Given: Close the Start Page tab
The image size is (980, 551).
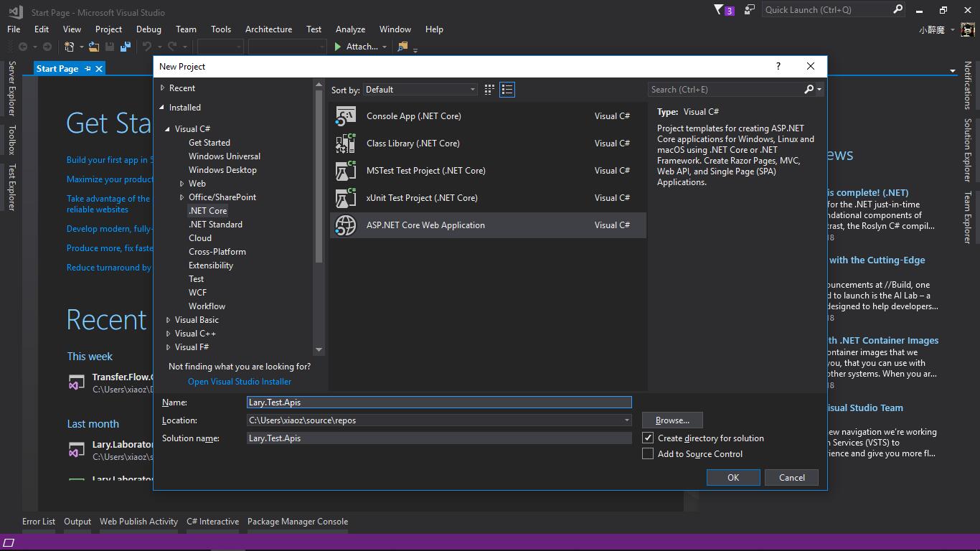Looking at the screenshot, I should (x=99, y=68).
